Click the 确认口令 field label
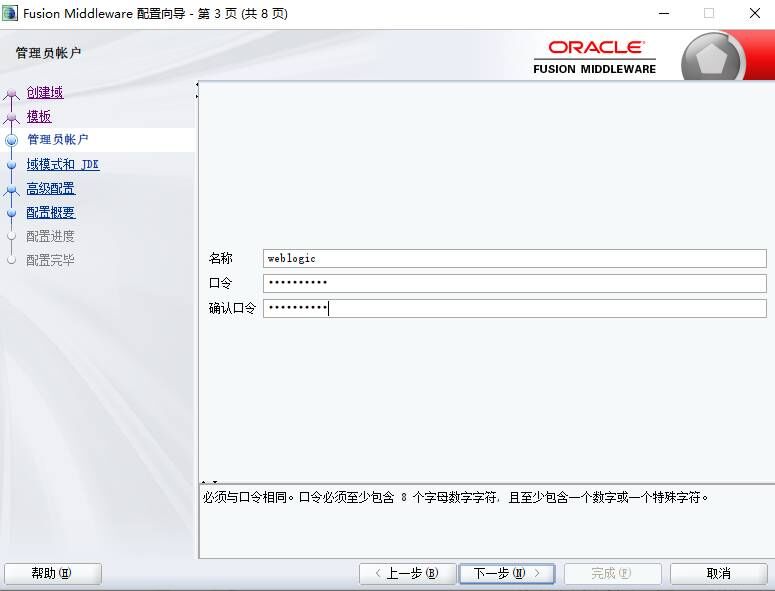This screenshot has height=591, width=775. pyautogui.click(x=232, y=308)
